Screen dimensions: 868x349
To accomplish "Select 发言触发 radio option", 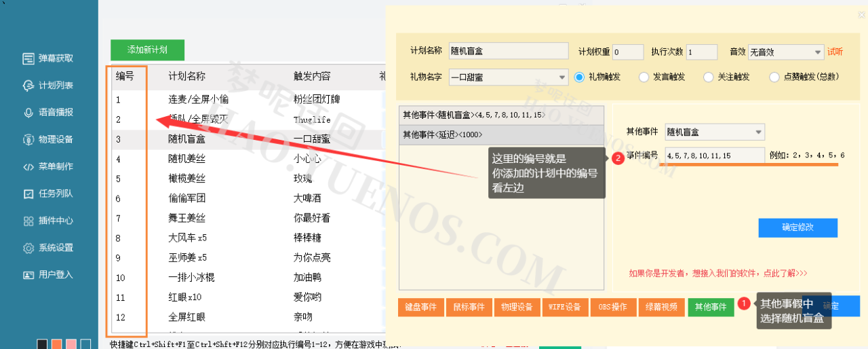I will coord(644,77).
